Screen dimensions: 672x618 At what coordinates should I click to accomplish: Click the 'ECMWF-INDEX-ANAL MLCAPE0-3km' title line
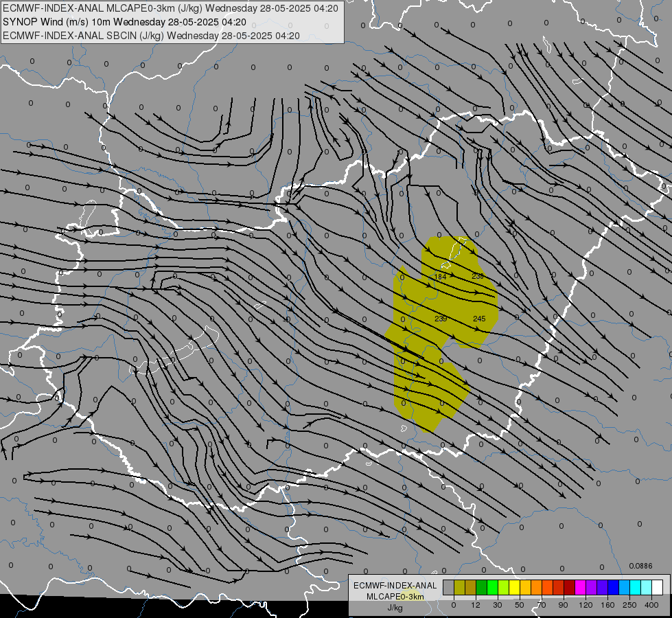click(x=170, y=8)
